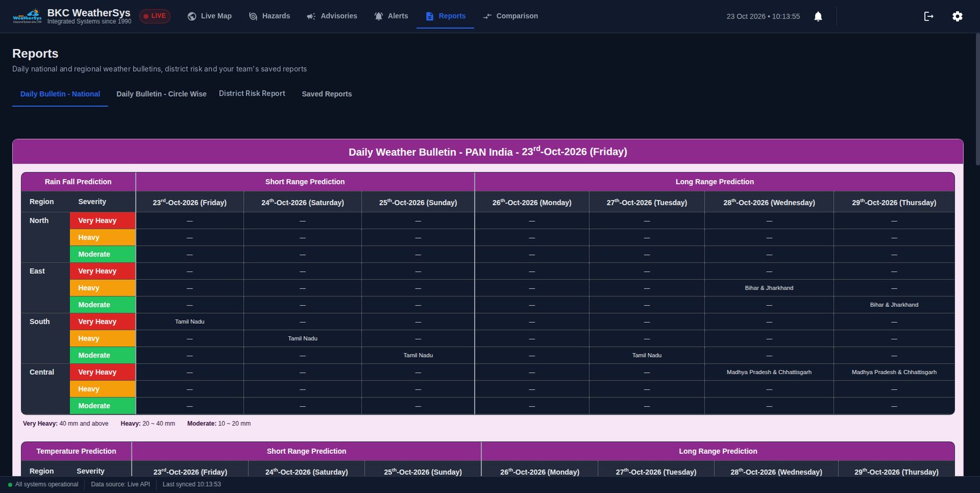This screenshot has width=980, height=493.
Task: Open the Alerts page
Action: [x=391, y=16]
